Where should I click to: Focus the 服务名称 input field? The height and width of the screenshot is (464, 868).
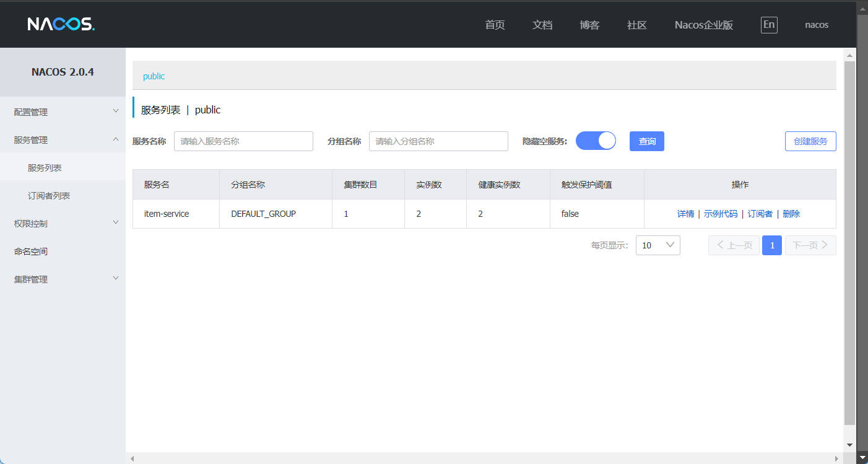tap(243, 141)
